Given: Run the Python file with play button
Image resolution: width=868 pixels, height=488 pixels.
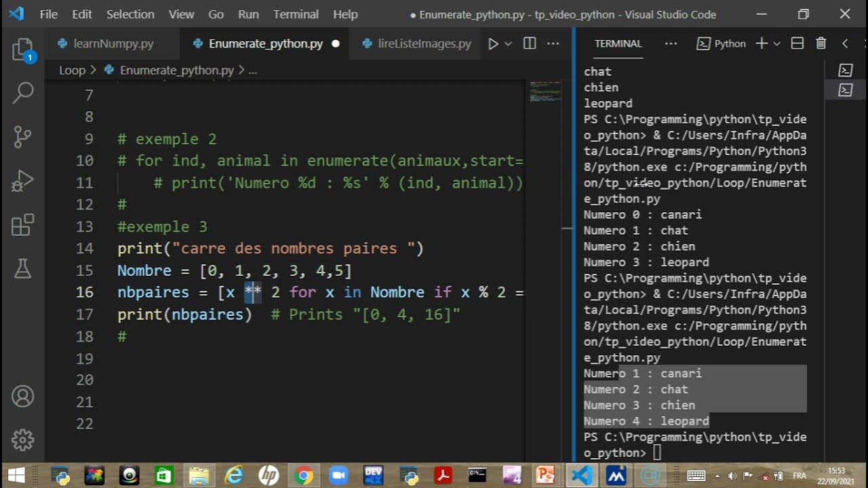Looking at the screenshot, I should pyautogui.click(x=493, y=43).
